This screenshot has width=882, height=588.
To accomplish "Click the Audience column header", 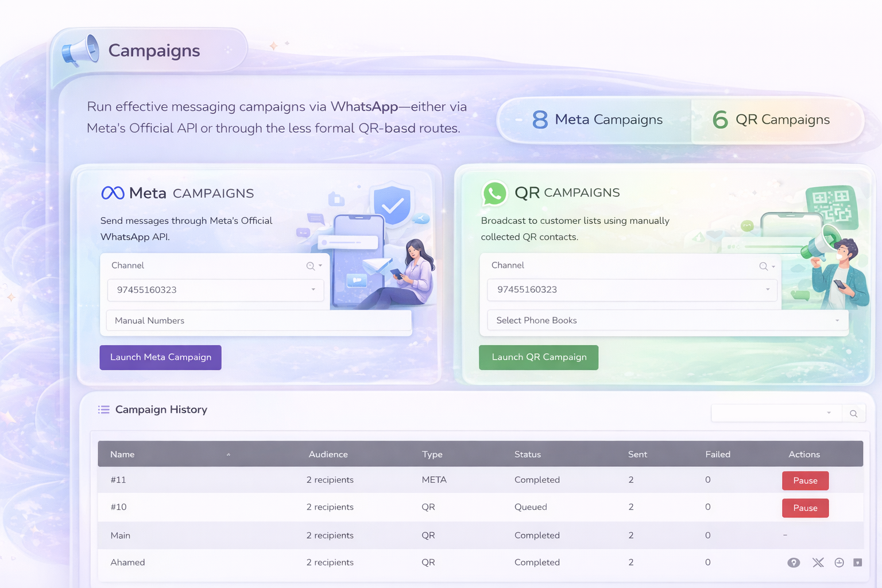I will 328,454.
